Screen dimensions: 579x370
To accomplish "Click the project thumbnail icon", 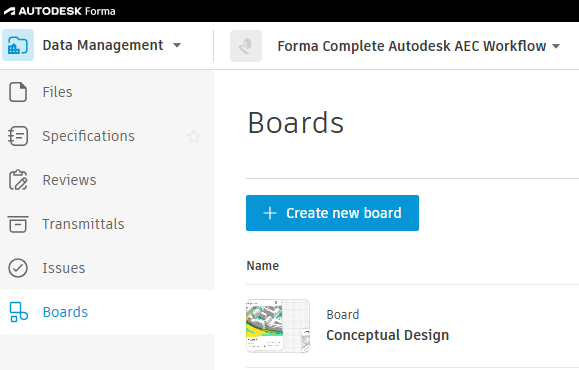I will pyautogui.click(x=246, y=46).
